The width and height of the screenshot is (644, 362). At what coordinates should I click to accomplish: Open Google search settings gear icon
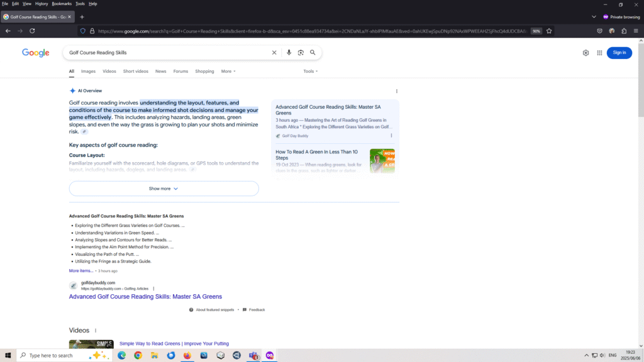[586, 53]
